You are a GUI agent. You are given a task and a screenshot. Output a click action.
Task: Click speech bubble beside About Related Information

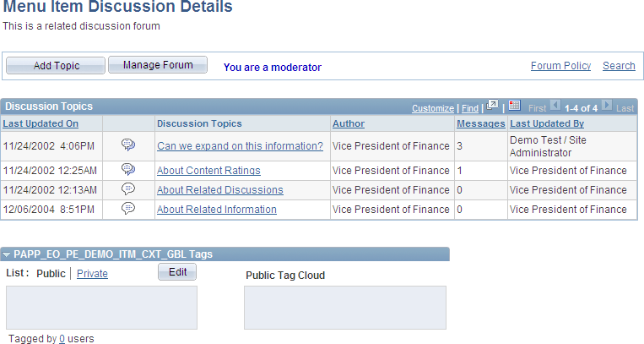[x=128, y=208]
